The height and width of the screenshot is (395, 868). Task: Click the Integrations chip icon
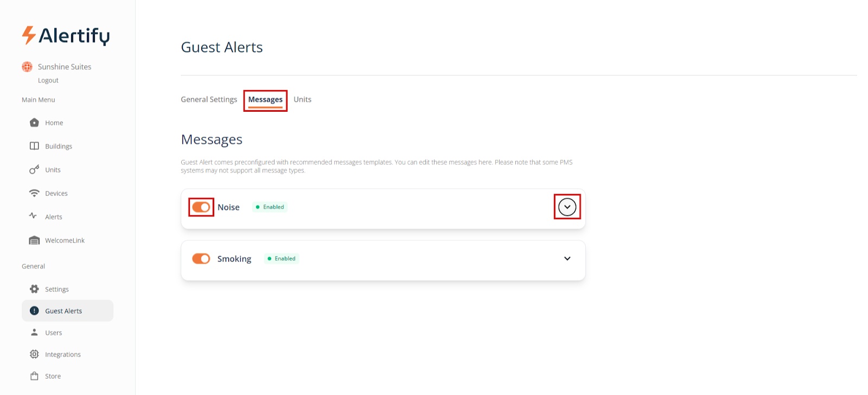[34, 354]
